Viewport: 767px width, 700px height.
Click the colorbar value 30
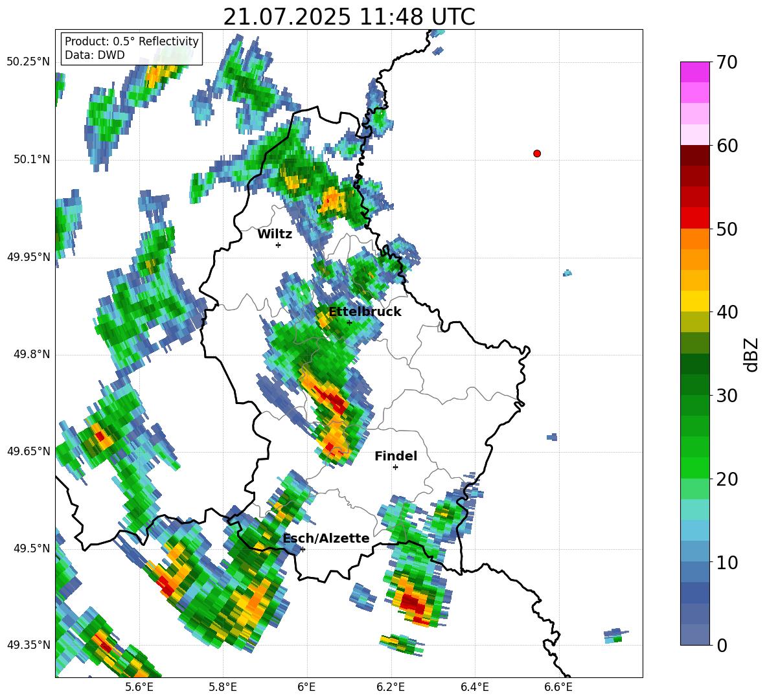tap(726, 396)
